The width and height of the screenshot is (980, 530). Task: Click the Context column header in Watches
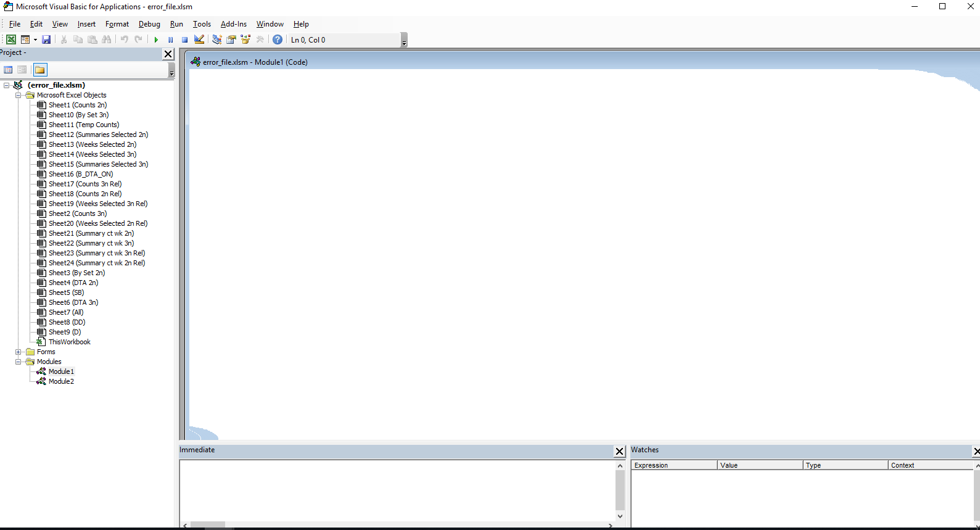pyautogui.click(x=931, y=465)
